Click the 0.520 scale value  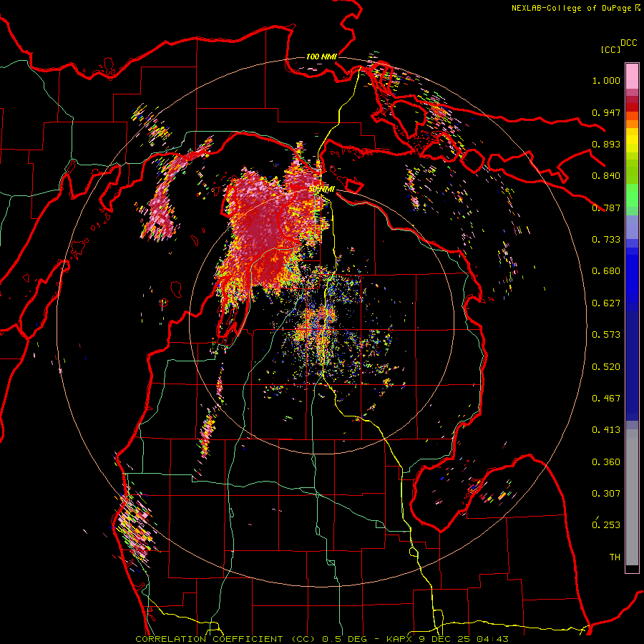coord(606,367)
